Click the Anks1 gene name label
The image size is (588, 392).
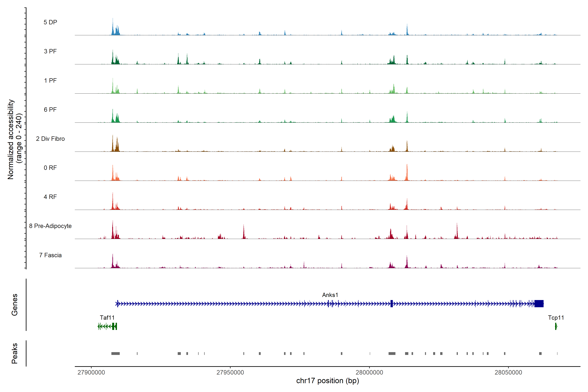(x=330, y=295)
